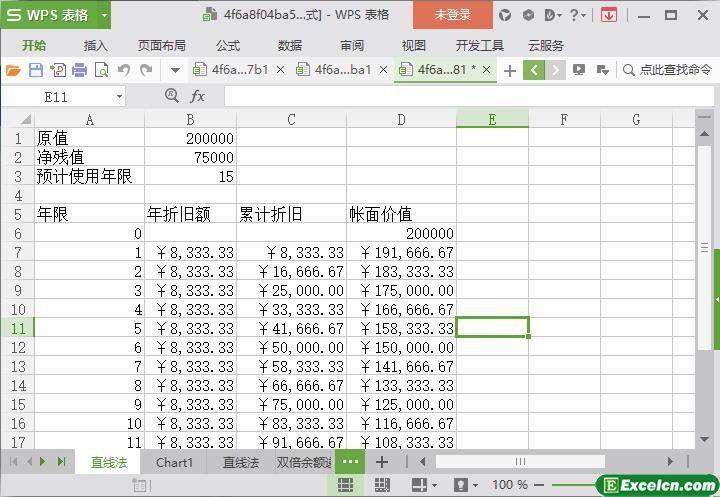Click the zoom out minus button
Viewport: 720px width, 497px height.
coord(539,485)
